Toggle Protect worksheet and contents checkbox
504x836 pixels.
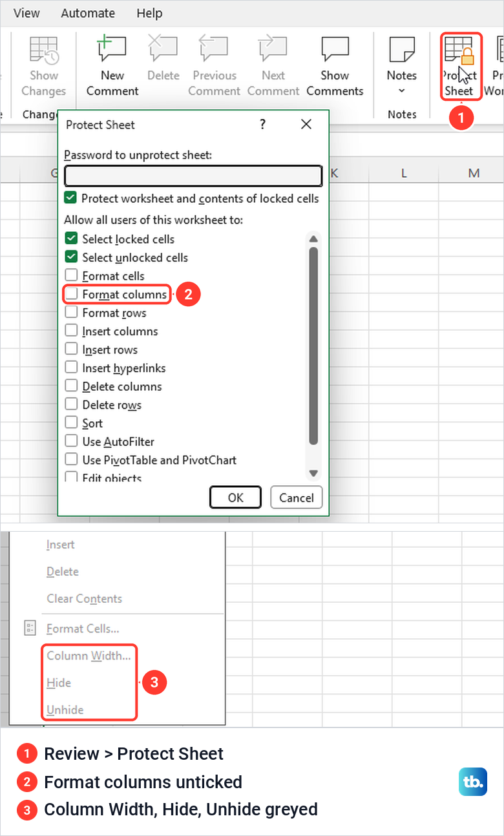pos(70,198)
